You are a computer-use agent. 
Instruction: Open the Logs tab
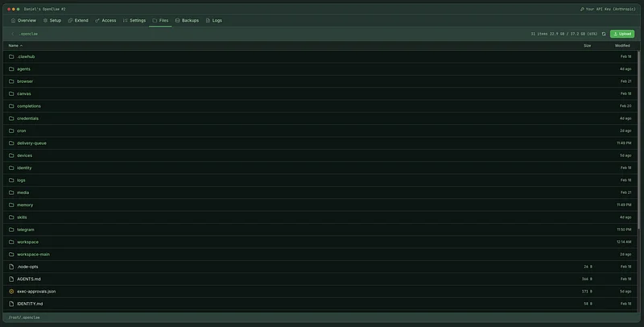[x=214, y=21]
